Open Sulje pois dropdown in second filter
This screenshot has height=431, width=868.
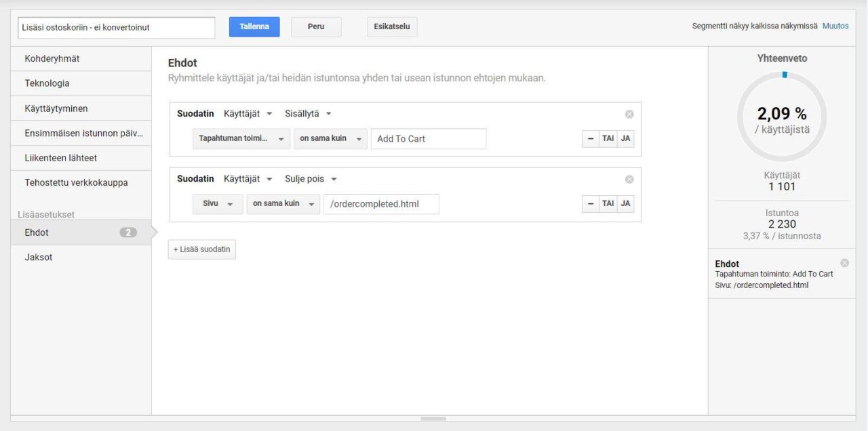[311, 179]
